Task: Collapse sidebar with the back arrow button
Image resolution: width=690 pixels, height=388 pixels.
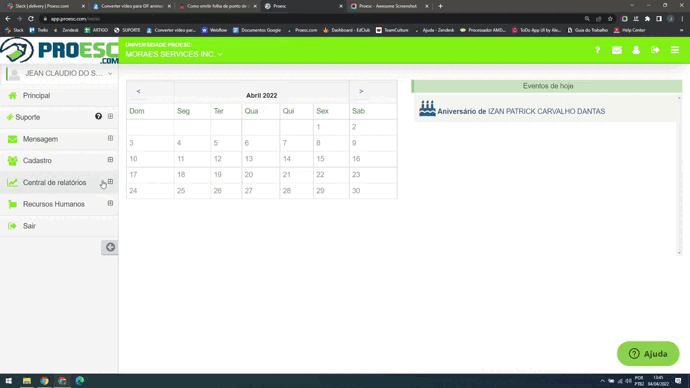Action: coord(110,247)
